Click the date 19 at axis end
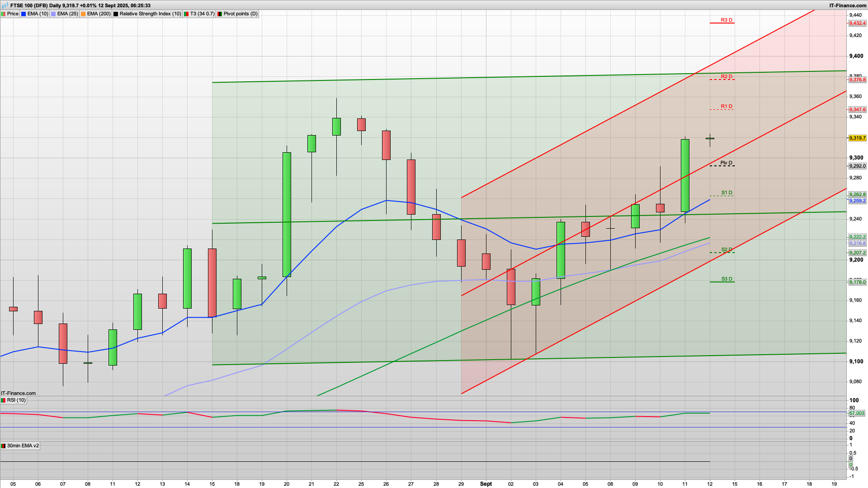Viewport: 868px width, 488px height. (834, 484)
